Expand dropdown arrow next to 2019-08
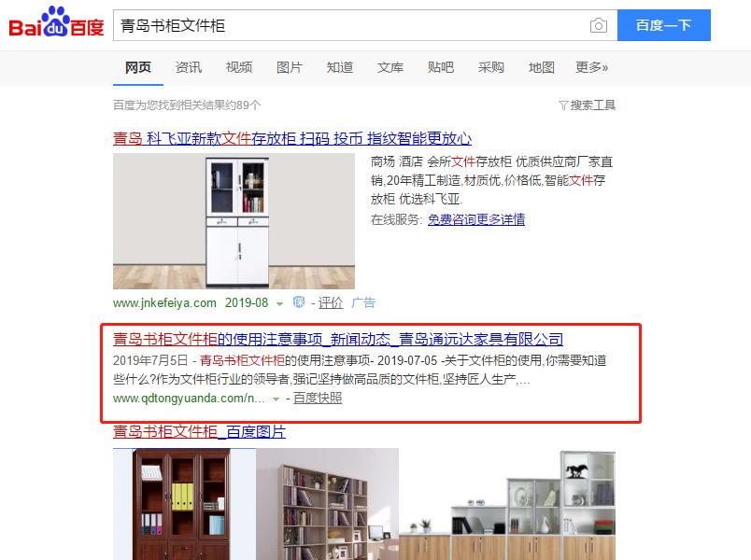 (279, 304)
